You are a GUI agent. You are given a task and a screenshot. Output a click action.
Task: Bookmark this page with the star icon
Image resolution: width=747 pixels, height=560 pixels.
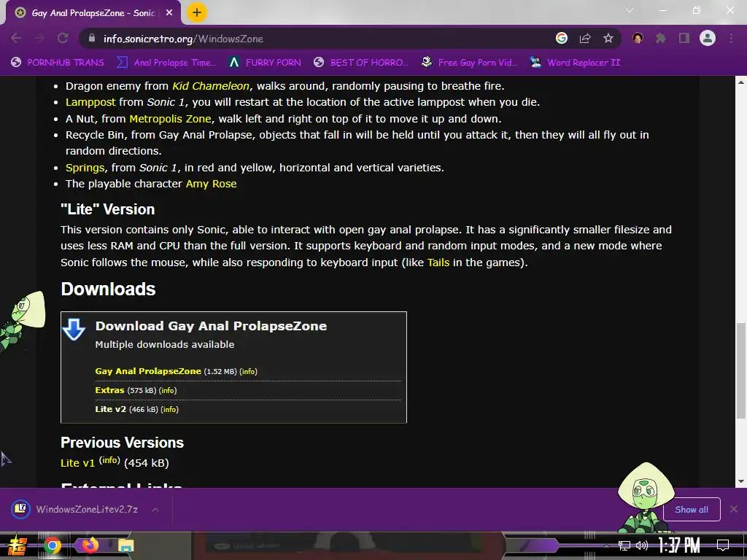coord(608,38)
